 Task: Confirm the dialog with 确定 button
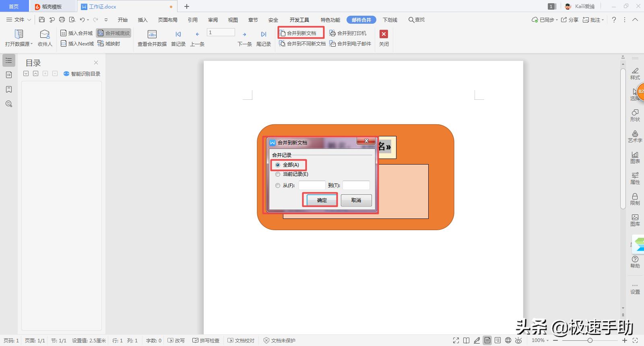pos(322,200)
